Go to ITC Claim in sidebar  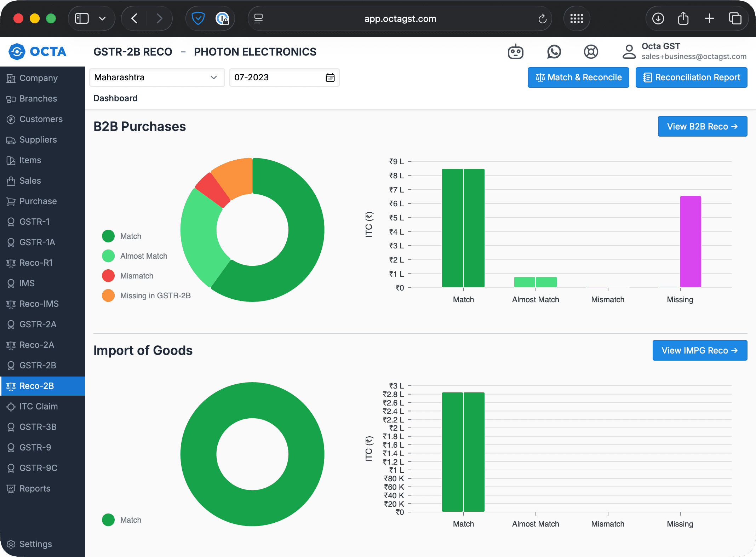click(38, 406)
